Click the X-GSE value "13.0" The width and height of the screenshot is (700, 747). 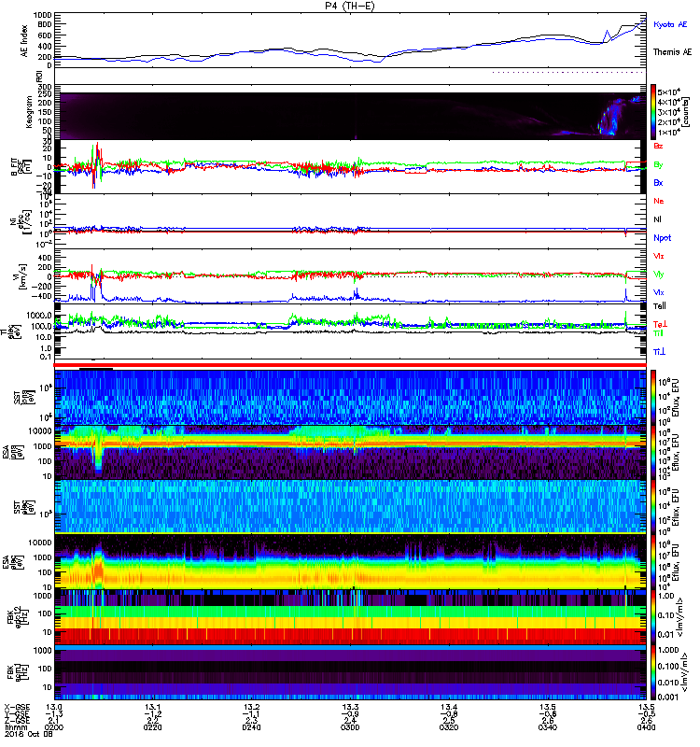tap(54, 708)
